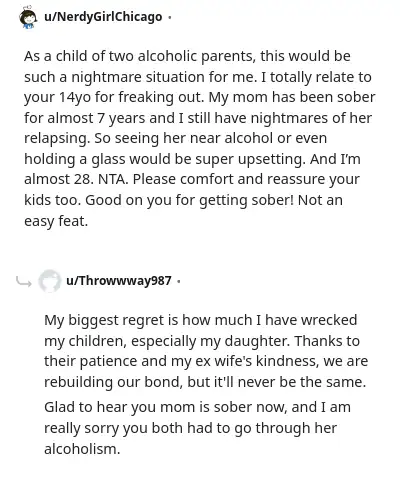This screenshot has width=400, height=484.
Task: Click NerdyGirlChicago's cartoon avatar icon
Action: [28, 17]
